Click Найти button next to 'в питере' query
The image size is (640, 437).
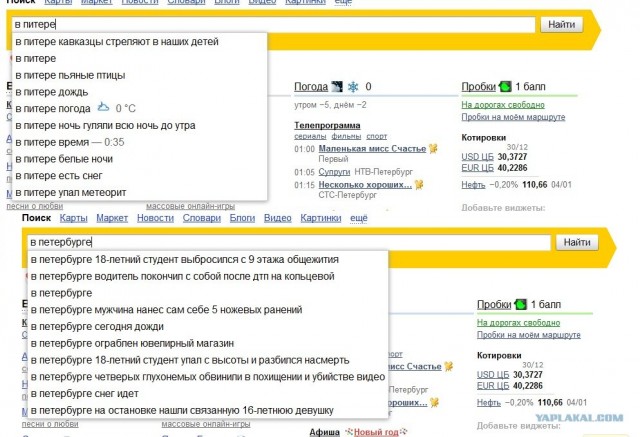[561, 24]
